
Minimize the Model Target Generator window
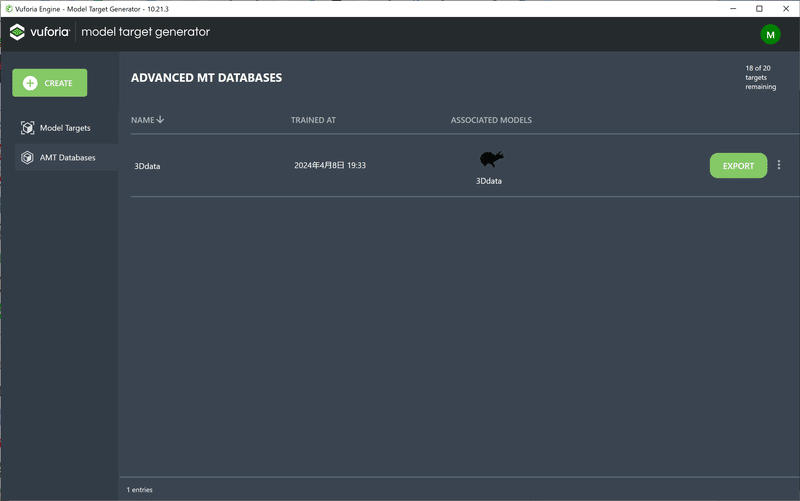coord(733,9)
